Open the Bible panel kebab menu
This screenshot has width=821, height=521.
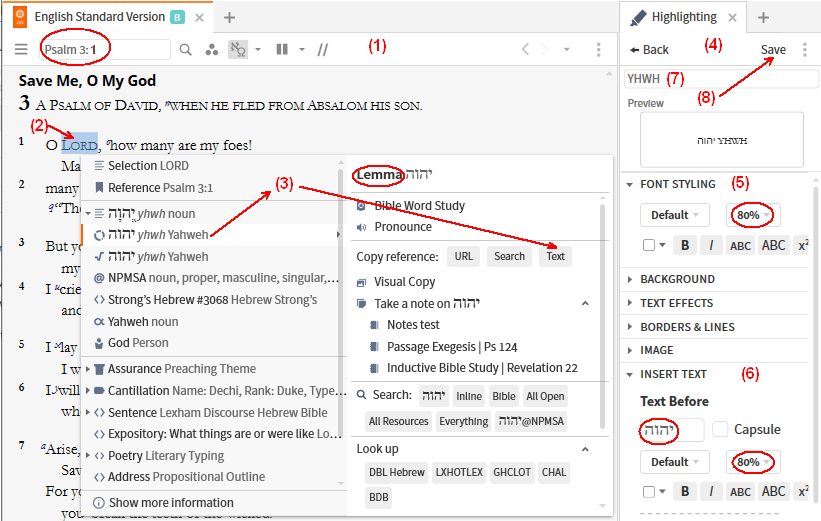coord(598,49)
